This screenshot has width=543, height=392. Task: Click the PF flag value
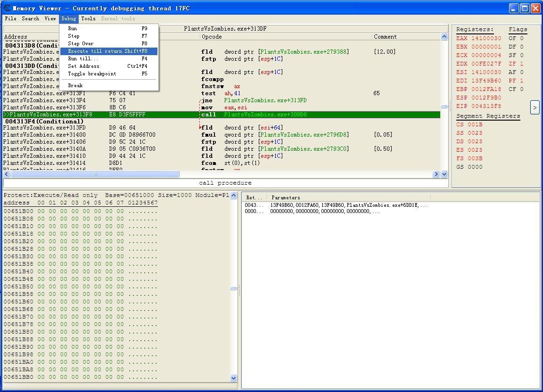coord(521,81)
